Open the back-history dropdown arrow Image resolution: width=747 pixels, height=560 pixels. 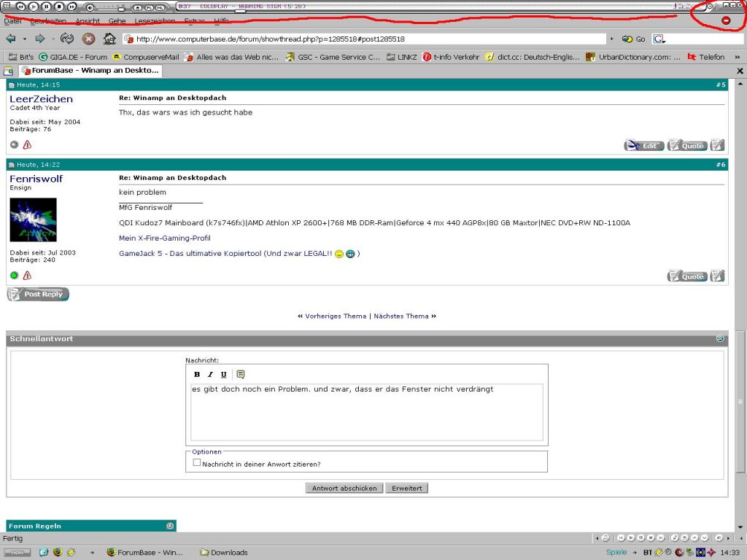24,39
